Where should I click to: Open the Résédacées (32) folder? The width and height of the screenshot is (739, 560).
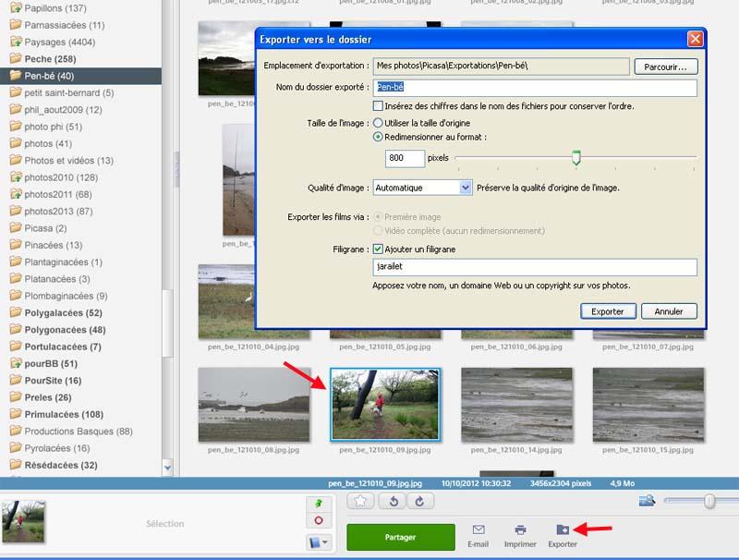[x=61, y=465]
